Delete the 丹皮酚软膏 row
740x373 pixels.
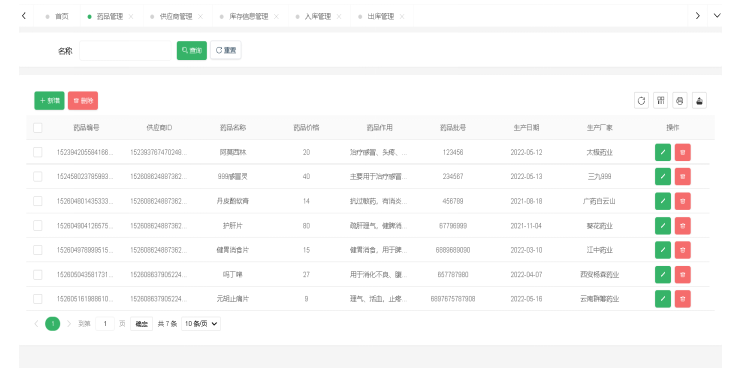pyautogui.click(x=682, y=201)
